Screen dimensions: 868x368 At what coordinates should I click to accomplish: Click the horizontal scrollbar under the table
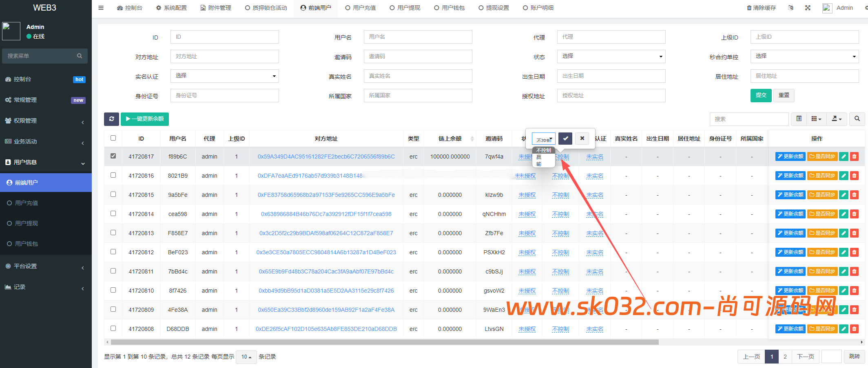[x=384, y=342]
